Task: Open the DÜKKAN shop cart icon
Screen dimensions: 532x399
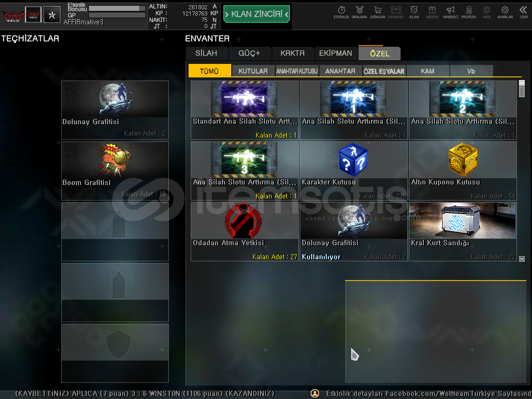Action: pos(378,12)
